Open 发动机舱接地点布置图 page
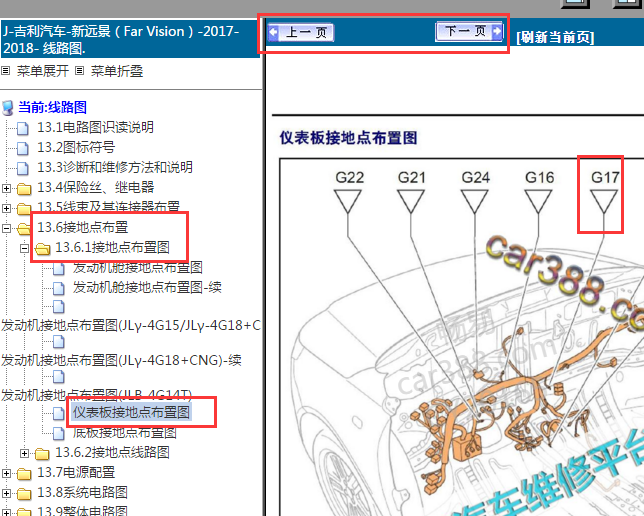This screenshot has height=516, width=644. (x=138, y=267)
